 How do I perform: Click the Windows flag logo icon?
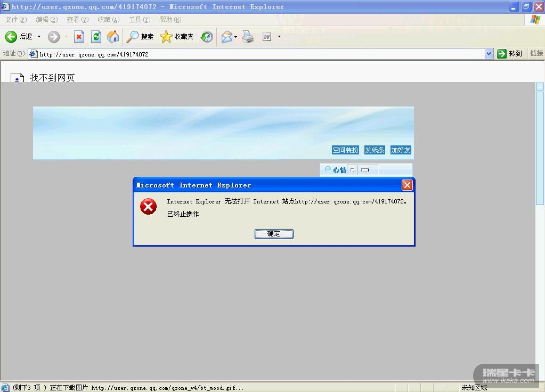click(535, 20)
